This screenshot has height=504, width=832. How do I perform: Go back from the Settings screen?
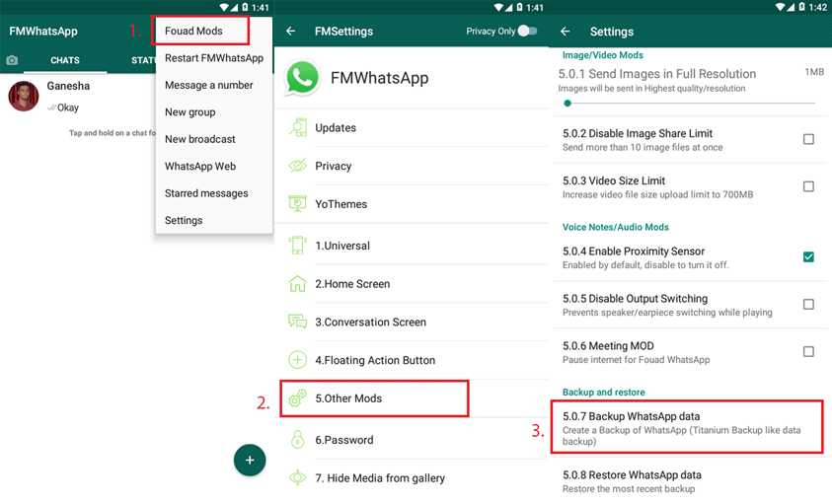tap(566, 32)
